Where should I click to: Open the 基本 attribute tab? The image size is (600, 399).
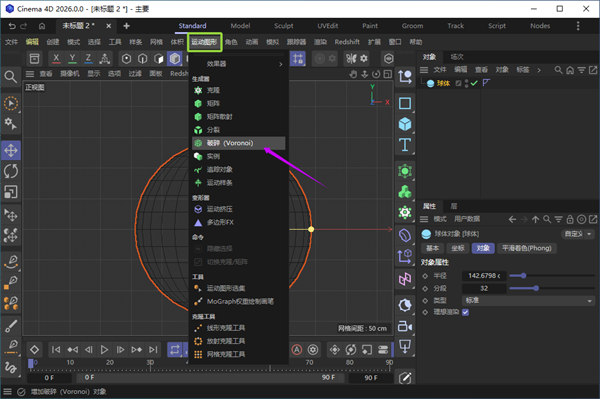[x=432, y=248]
